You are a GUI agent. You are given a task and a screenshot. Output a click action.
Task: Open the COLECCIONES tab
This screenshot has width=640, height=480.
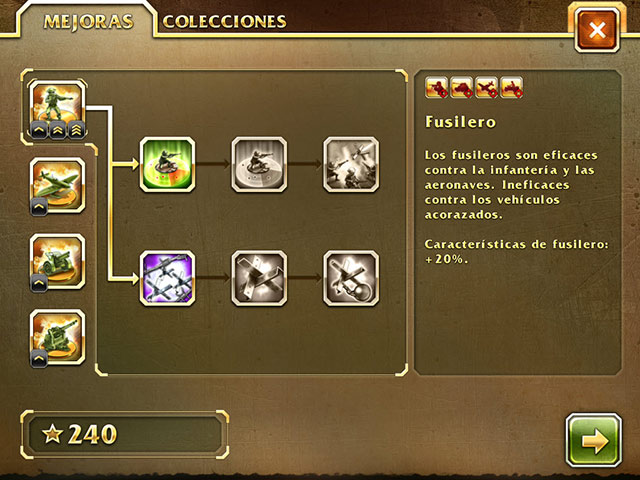pos(224,22)
